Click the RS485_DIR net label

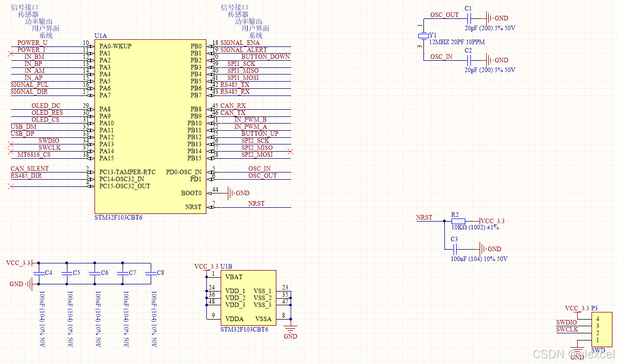[27, 176]
